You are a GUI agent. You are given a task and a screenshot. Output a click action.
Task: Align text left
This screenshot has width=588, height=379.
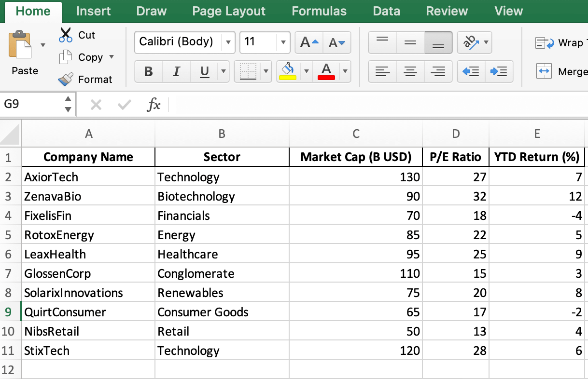382,72
